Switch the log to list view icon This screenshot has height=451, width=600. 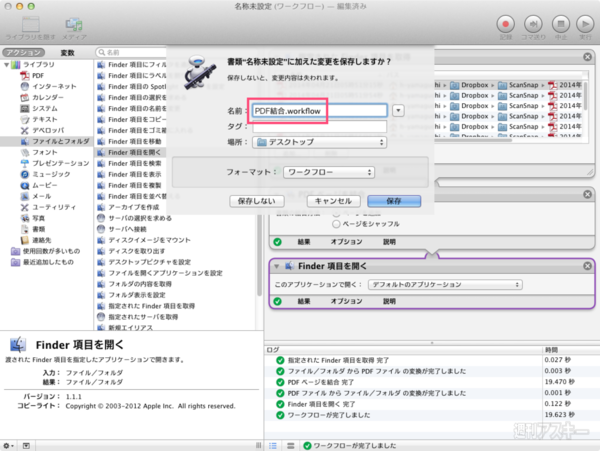(x=273, y=446)
